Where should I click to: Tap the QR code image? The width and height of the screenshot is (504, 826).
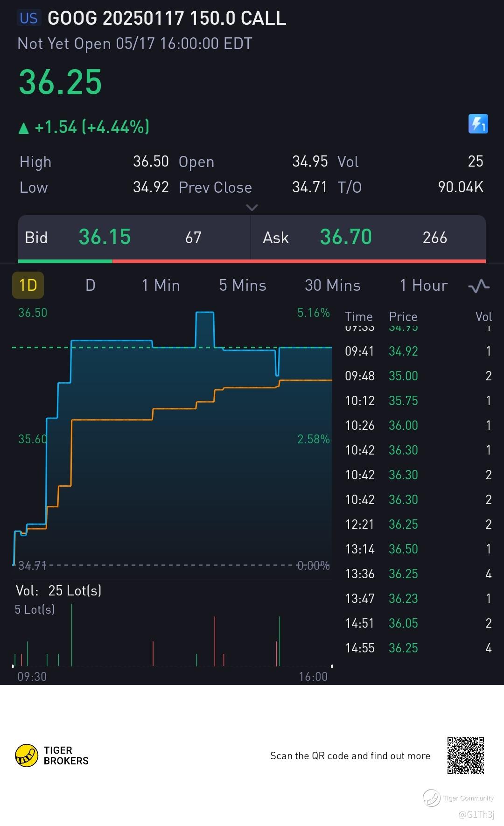[x=465, y=756]
